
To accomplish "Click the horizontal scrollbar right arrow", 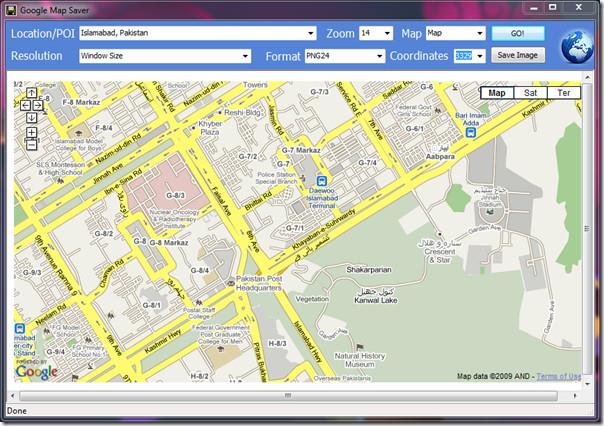I will (575, 396).
